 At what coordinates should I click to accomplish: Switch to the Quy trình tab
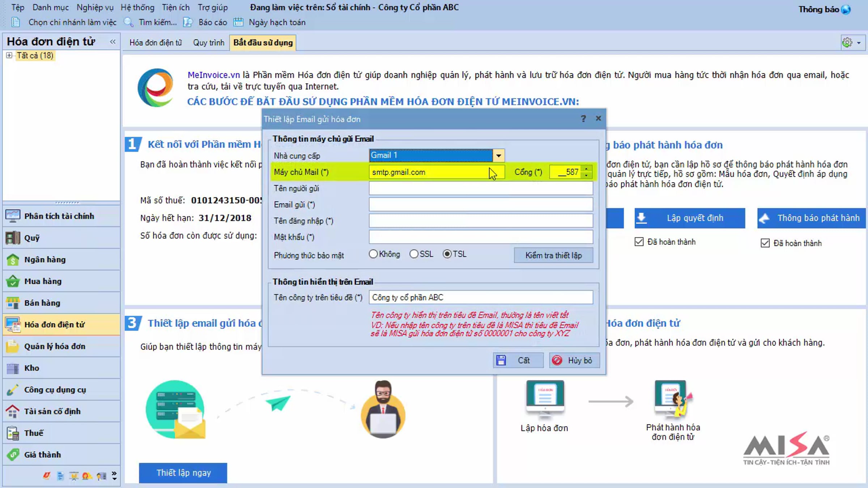coord(209,43)
